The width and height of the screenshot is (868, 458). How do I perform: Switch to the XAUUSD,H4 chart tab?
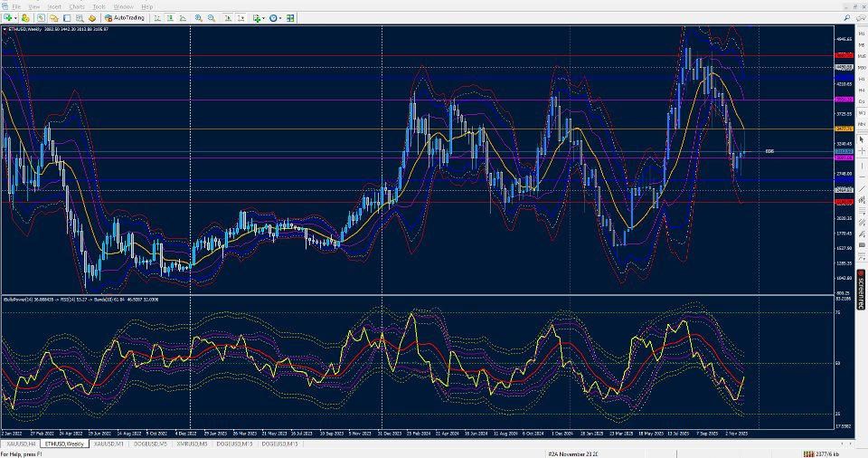tap(21, 444)
